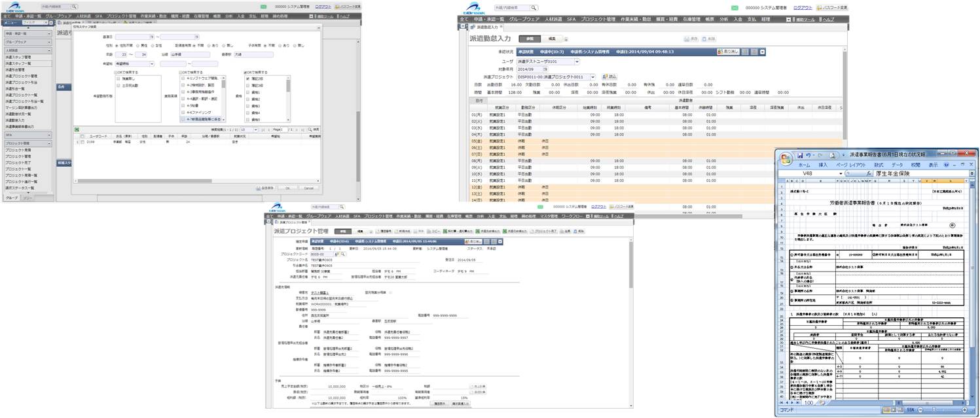Select the 男性 radio button

[137, 46]
